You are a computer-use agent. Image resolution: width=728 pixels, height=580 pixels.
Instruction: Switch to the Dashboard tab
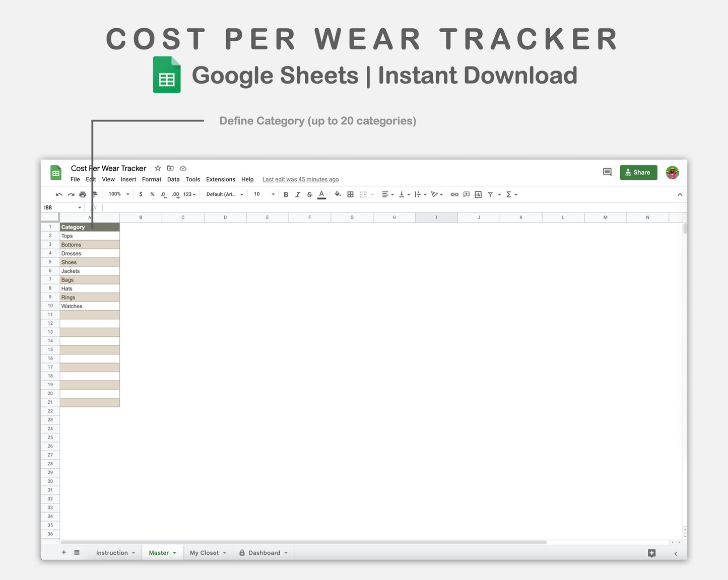[263, 552]
